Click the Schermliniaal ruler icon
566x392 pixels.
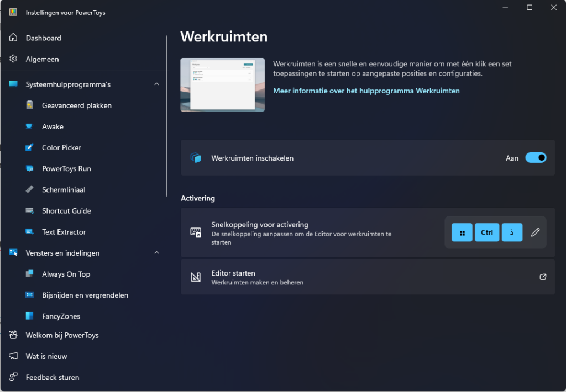click(30, 189)
